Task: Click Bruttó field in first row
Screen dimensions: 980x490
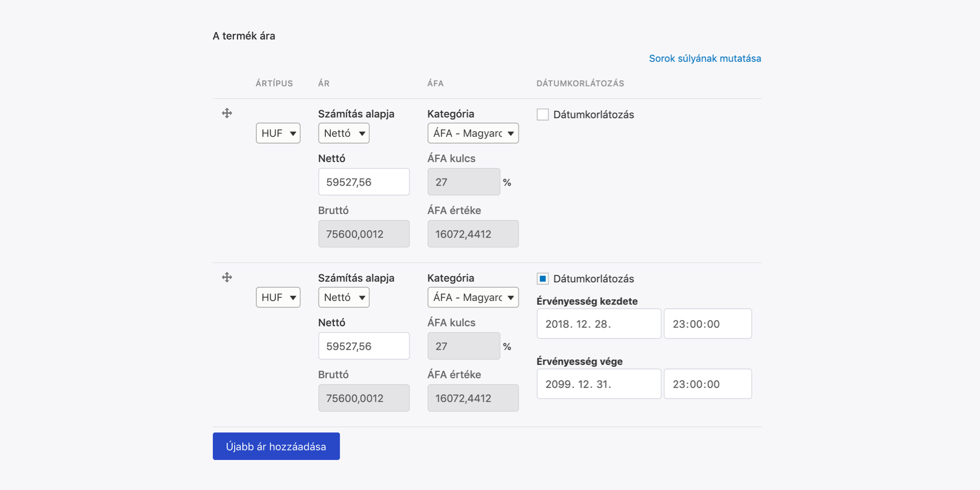Action: coord(364,234)
